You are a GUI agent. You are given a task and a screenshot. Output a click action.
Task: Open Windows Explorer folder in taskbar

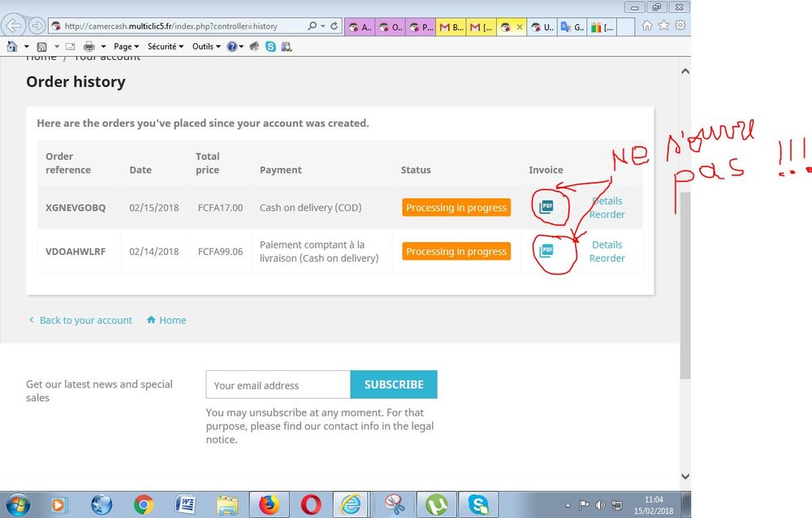coord(227,504)
